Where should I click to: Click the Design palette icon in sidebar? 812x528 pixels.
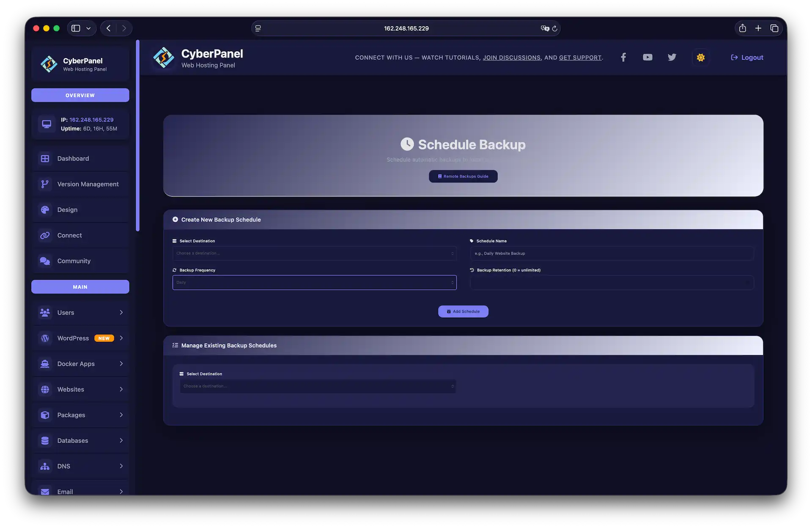point(45,209)
